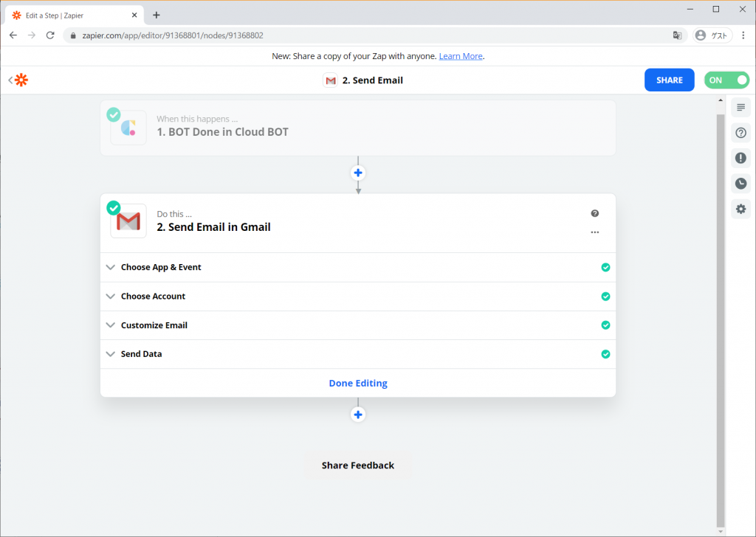
Task: Click green check on Choose Account row
Action: pyautogui.click(x=605, y=297)
